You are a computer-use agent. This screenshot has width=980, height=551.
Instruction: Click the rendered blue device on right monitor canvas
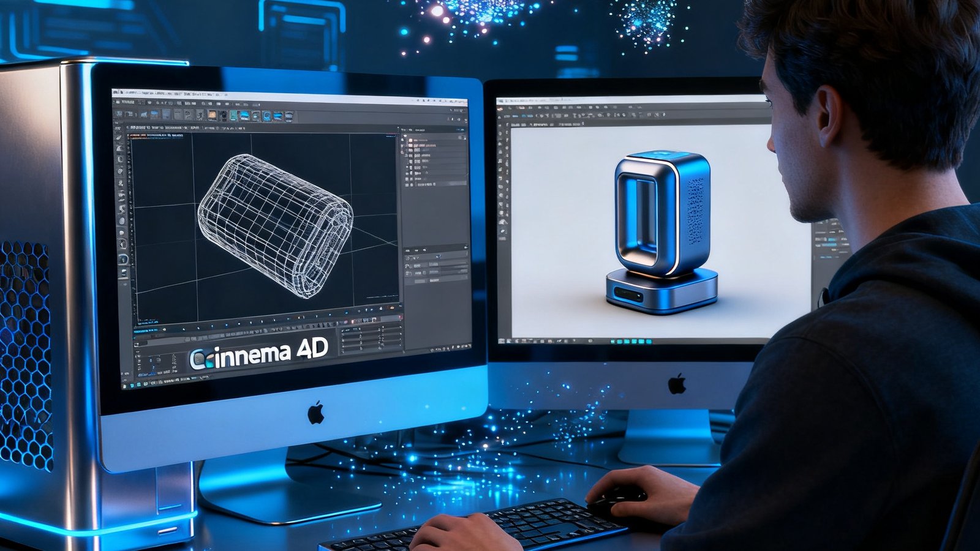coord(662,233)
